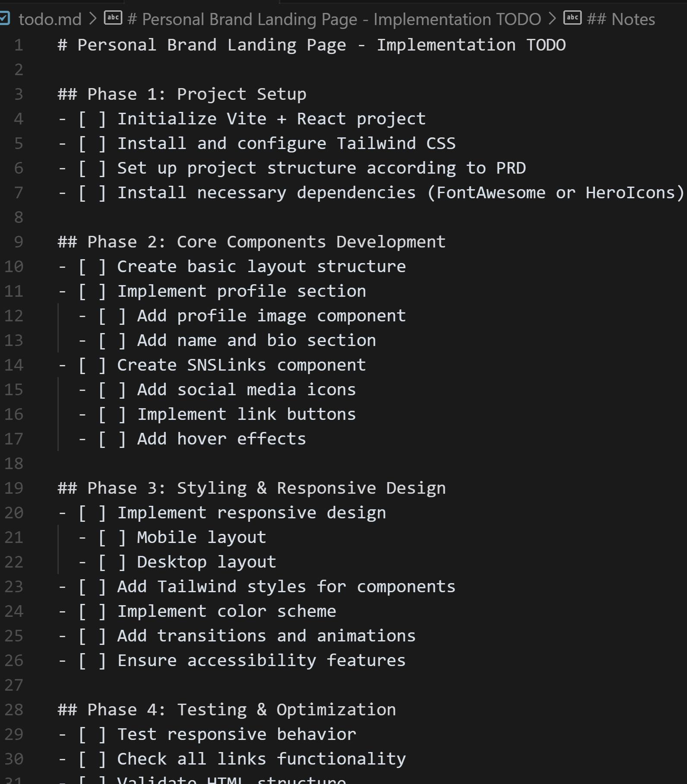Open the todo.md breadcrumb item

tap(50, 19)
